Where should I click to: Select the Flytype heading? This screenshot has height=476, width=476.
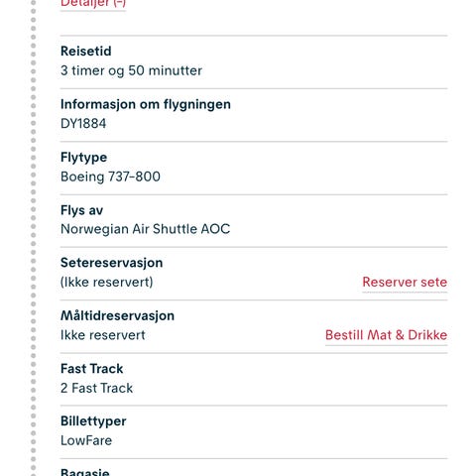tap(83, 158)
